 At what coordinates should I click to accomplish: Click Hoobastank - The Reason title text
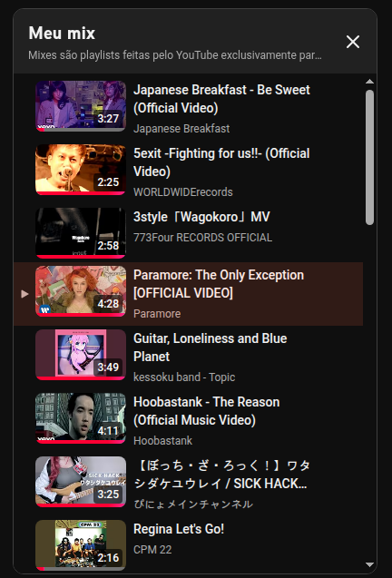point(207,411)
